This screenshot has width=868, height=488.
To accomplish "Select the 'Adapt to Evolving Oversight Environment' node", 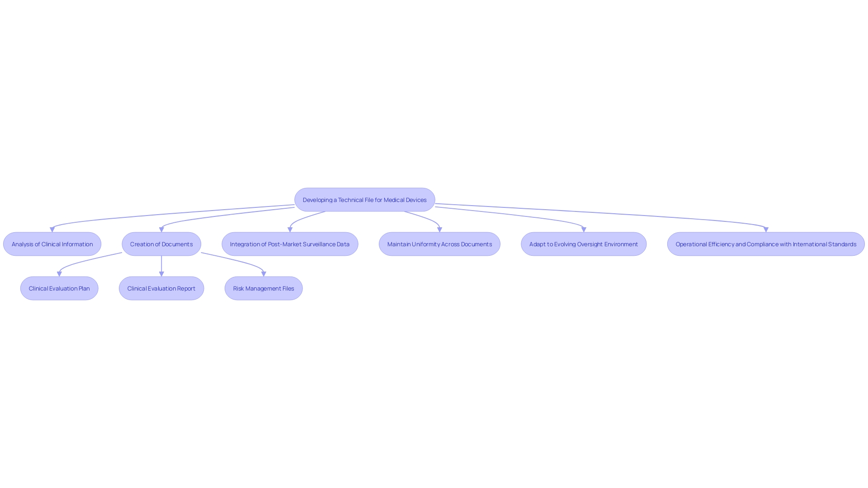I will [x=584, y=244].
